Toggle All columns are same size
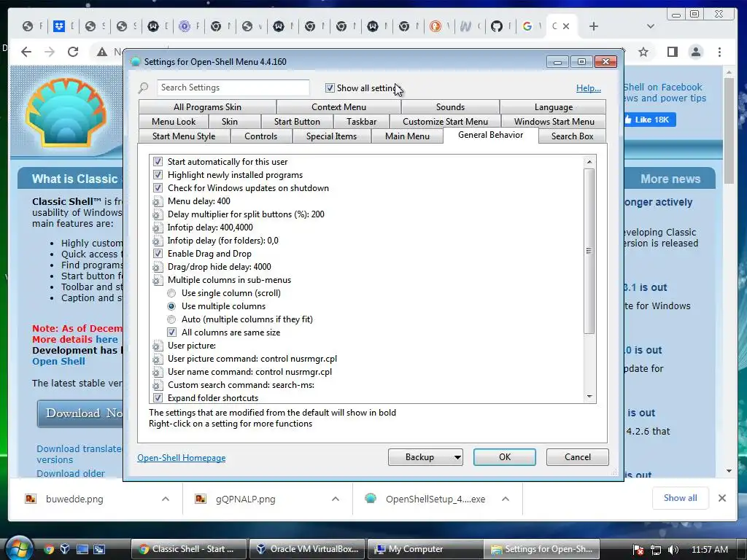The height and width of the screenshot is (560, 747). click(171, 332)
